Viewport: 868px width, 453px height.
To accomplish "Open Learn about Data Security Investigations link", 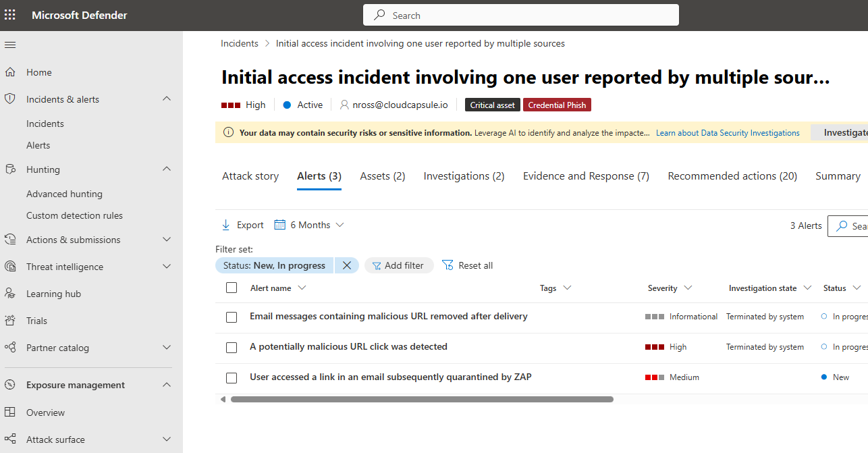I will coord(728,133).
